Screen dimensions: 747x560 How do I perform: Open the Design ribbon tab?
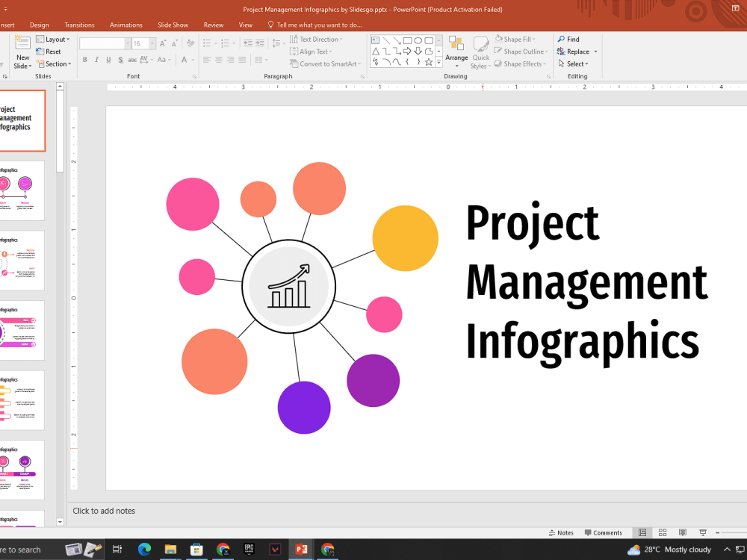[39, 25]
